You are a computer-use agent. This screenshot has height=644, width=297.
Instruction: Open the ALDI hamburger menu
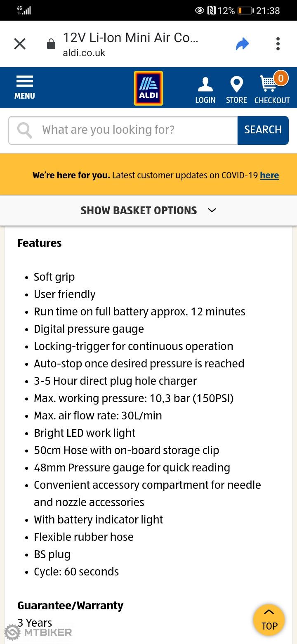click(x=24, y=83)
